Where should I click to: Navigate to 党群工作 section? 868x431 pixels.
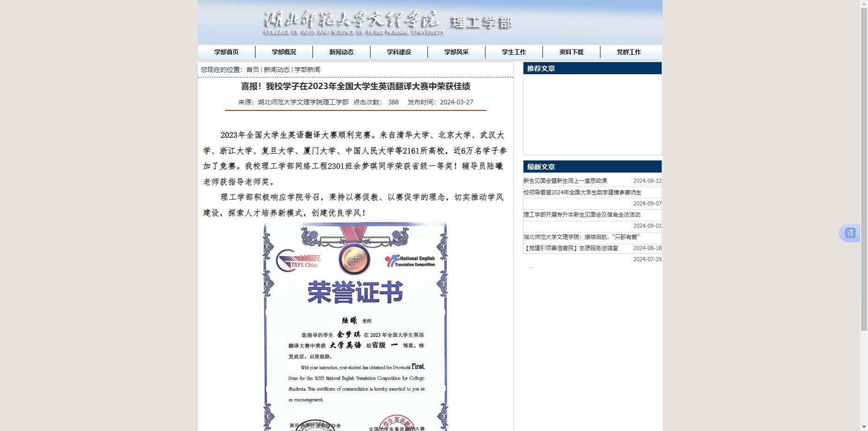point(629,52)
